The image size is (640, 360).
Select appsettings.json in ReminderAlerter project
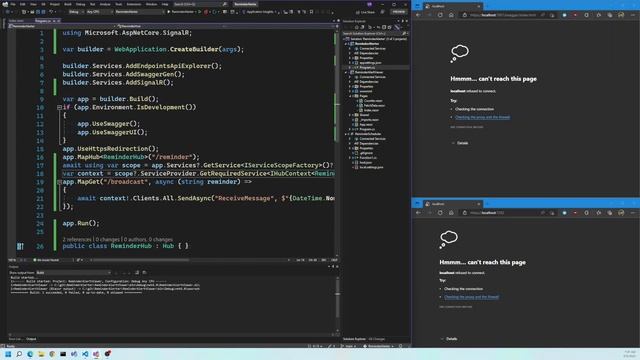(x=370, y=63)
